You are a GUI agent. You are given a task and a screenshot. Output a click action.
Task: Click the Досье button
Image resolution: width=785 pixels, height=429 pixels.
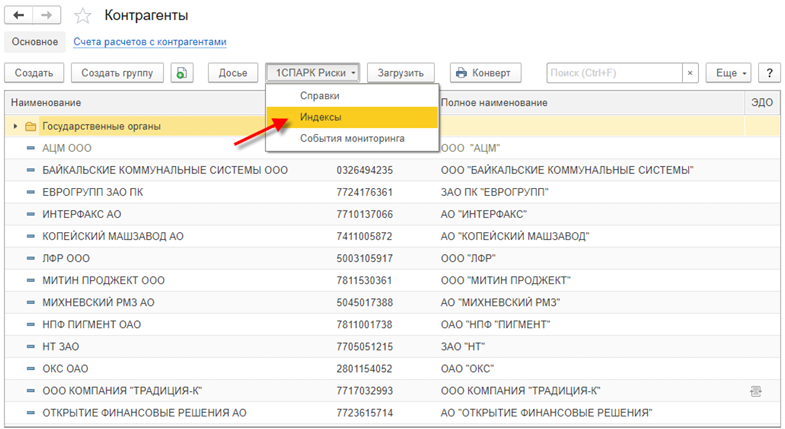click(232, 73)
